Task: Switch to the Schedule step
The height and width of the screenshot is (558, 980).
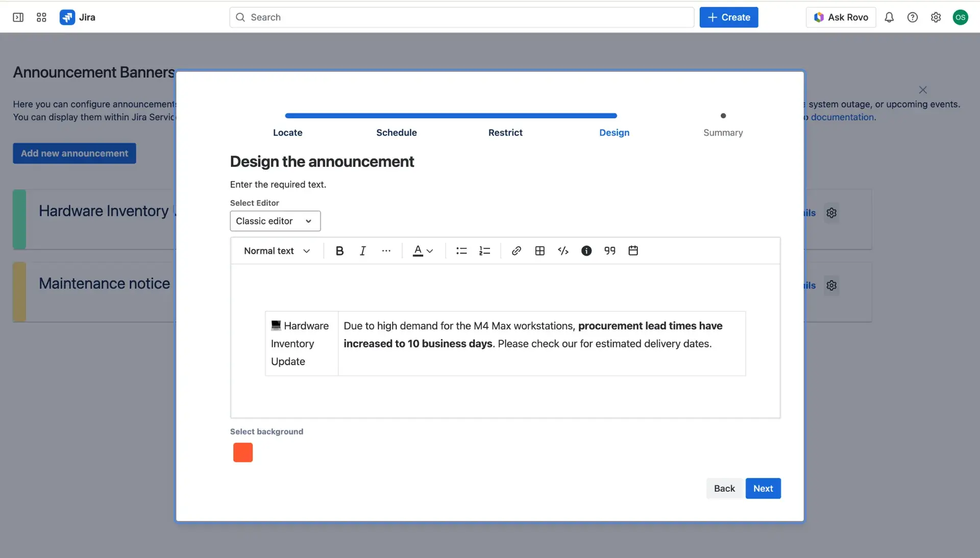Action: (x=396, y=133)
